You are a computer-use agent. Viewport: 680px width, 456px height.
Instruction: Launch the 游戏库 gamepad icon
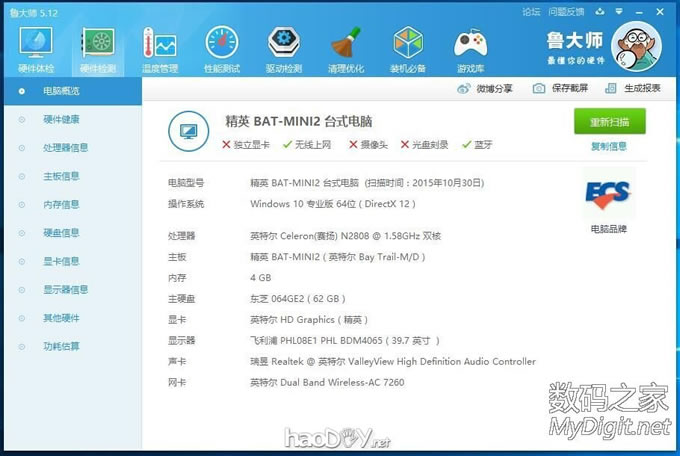(x=470, y=45)
